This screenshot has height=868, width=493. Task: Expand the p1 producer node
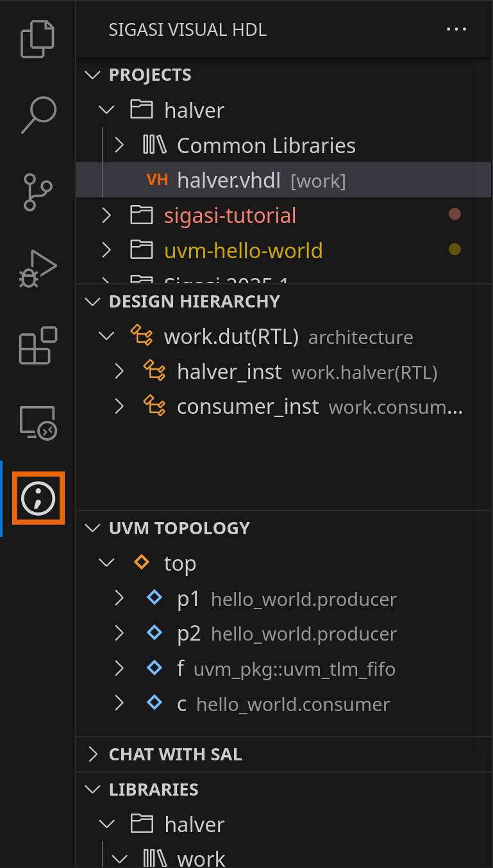point(119,598)
